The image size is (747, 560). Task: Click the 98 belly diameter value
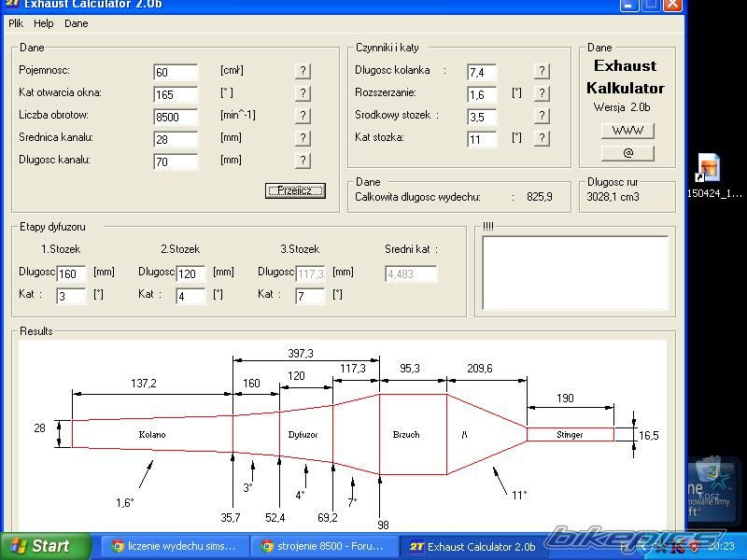tap(383, 525)
